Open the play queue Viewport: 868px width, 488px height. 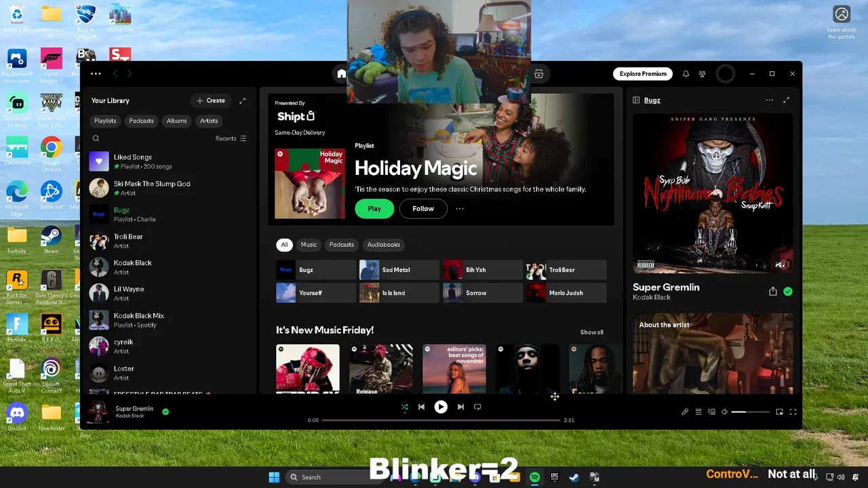(698, 412)
